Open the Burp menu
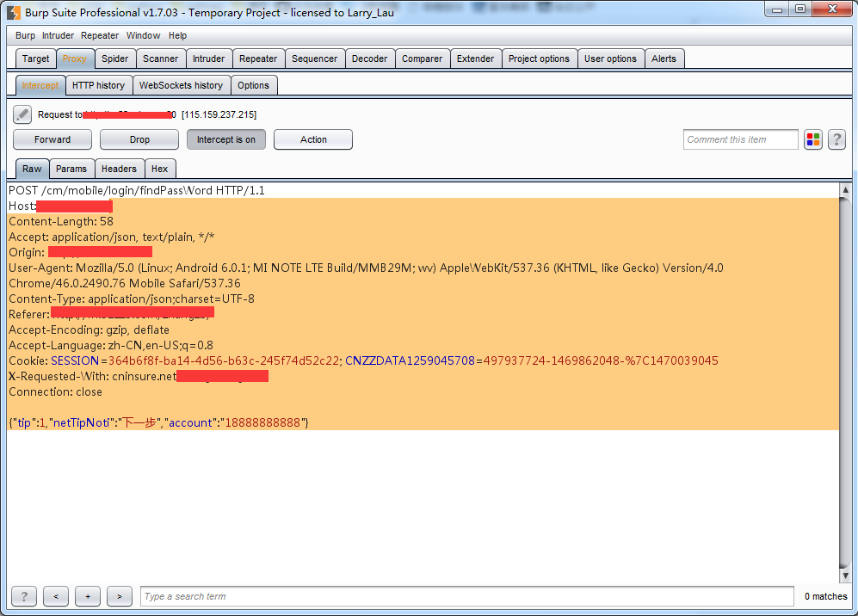This screenshot has width=858, height=616. (25, 35)
